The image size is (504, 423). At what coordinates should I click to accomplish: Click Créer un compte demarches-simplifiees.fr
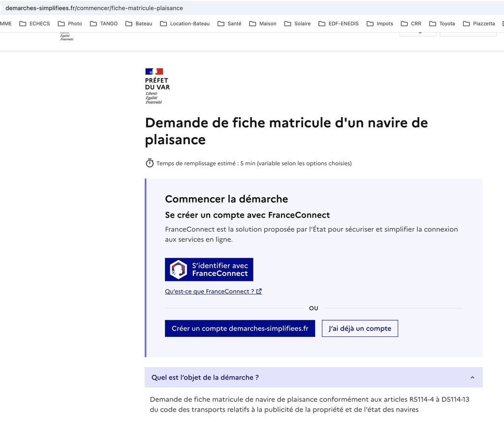(x=240, y=328)
